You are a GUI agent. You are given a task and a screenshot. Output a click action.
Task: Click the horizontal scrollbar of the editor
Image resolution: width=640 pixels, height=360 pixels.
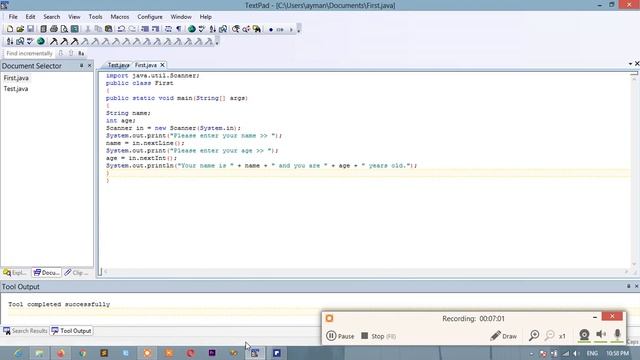pyautogui.click(x=366, y=271)
